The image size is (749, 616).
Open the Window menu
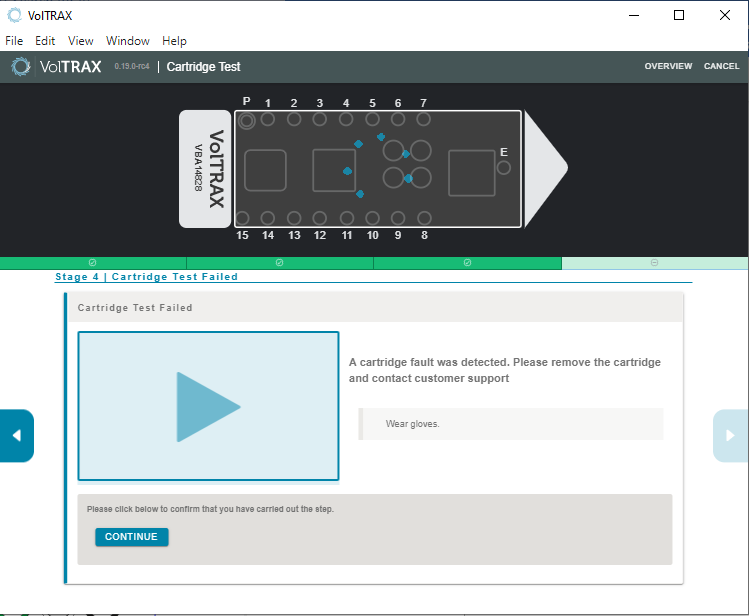128,41
